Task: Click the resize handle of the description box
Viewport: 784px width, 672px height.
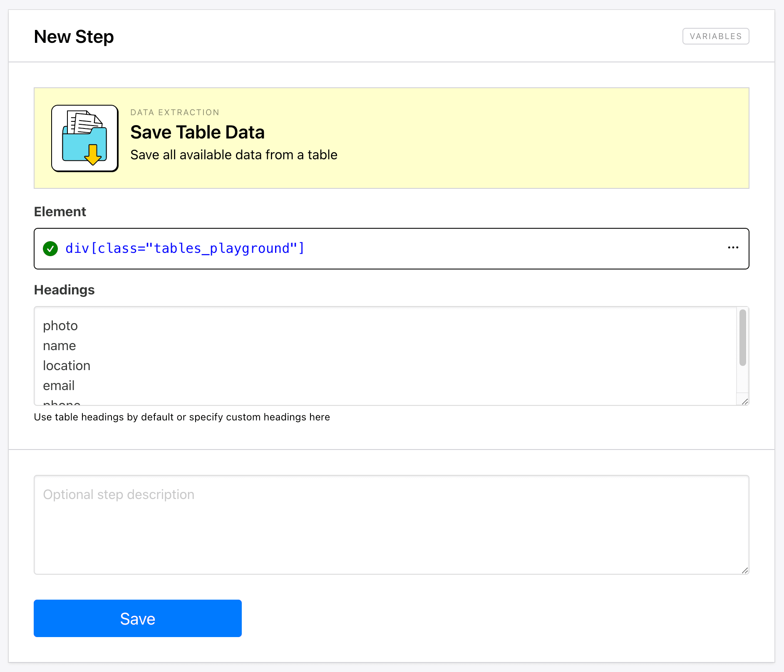Action: pos(745,571)
